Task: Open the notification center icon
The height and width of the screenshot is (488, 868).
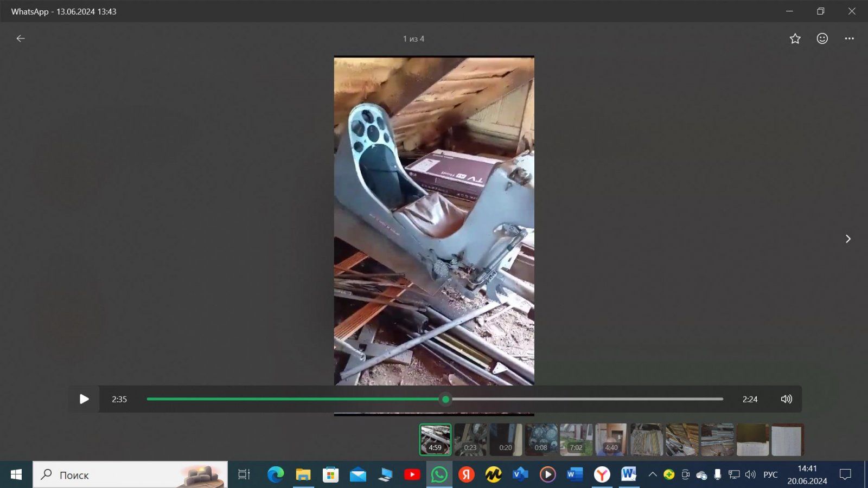Action: click(x=845, y=474)
